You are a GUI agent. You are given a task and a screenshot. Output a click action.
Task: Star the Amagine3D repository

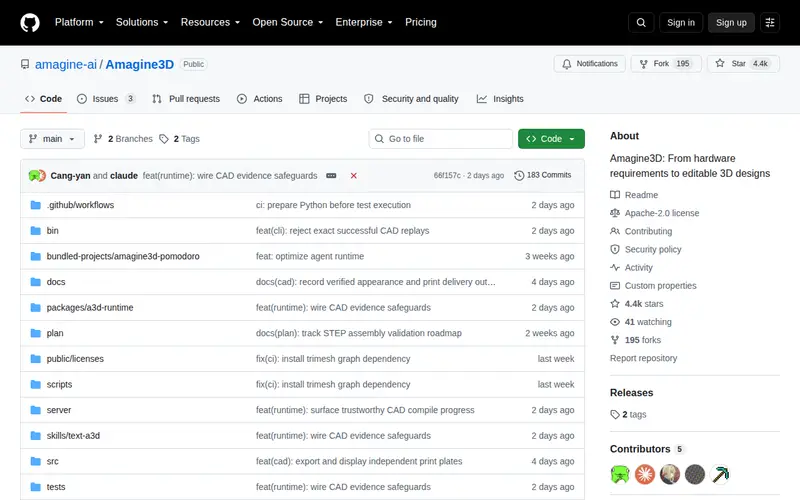click(x=743, y=64)
